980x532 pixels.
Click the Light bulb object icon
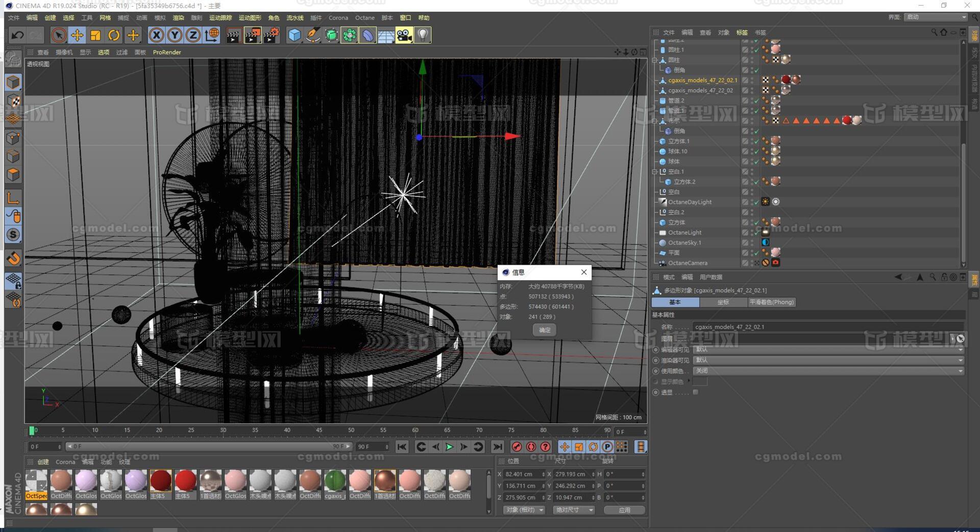click(423, 35)
